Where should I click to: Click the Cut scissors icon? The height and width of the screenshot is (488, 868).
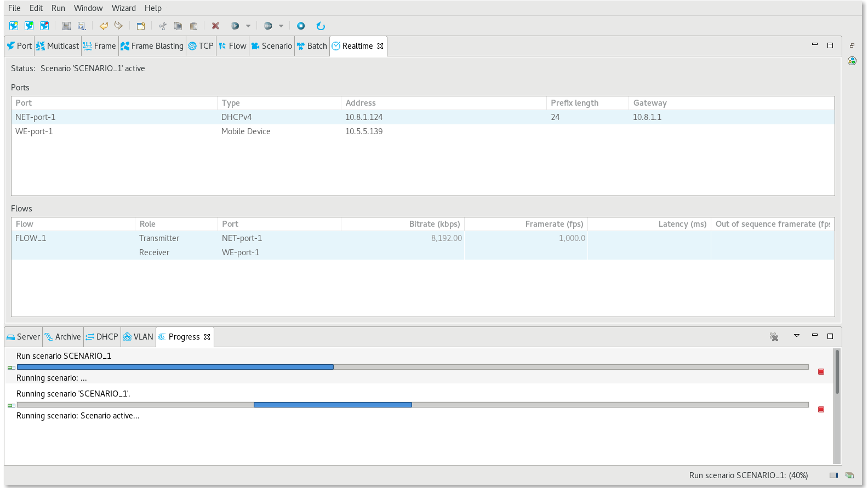(x=162, y=26)
